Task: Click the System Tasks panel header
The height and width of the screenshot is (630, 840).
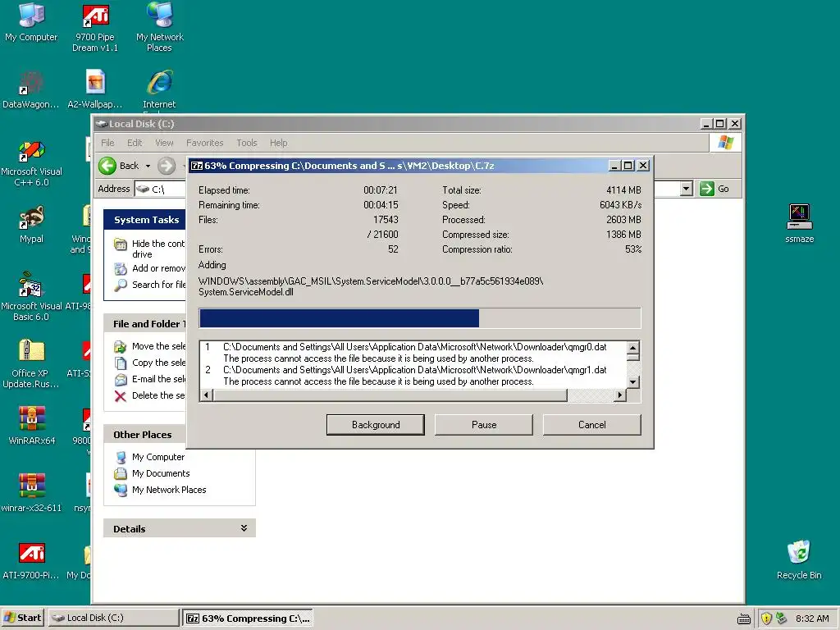Action: tap(144, 220)
